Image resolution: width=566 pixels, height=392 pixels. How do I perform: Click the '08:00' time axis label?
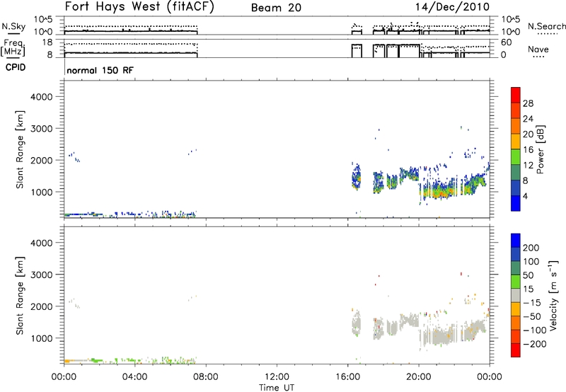[206, 377]
